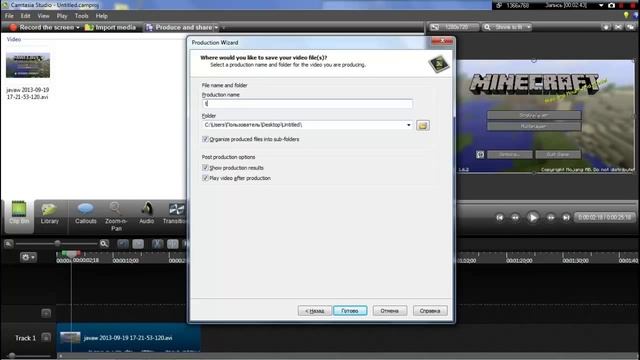Open the Audio tool
This screenshot has width=640, height=360.
click(147, 213)
